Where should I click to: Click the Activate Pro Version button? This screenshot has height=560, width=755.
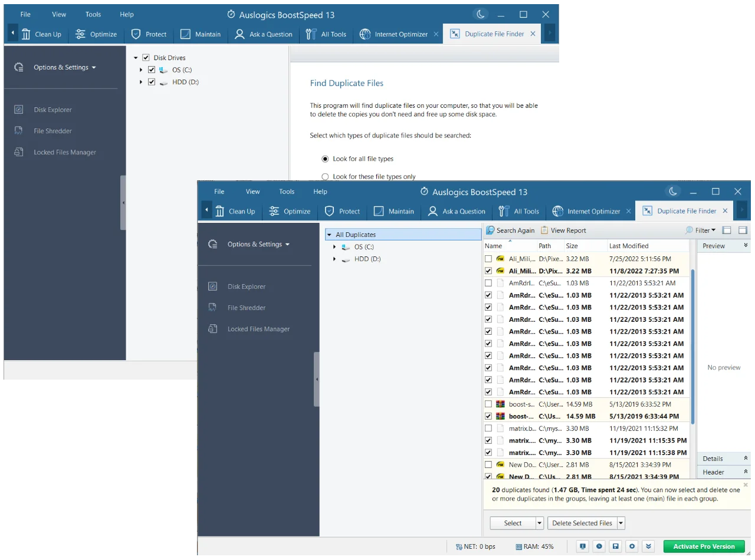click(x=704, y=546)
